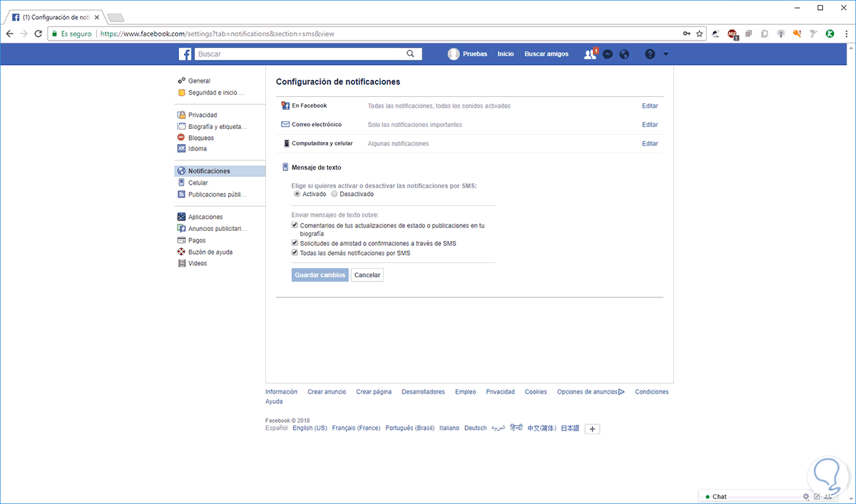This screenshot has width=856, height=504.
Task: Open the account dropdown arrow
Action: 666,54
